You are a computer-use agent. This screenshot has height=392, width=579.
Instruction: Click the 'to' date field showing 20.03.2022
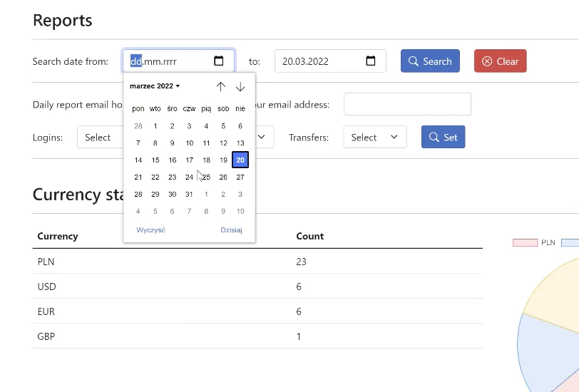330,61
